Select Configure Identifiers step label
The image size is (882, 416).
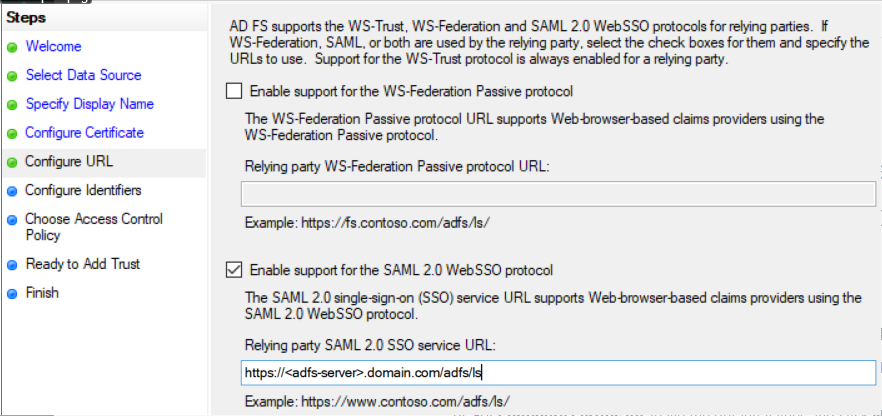tap(83, 190)
